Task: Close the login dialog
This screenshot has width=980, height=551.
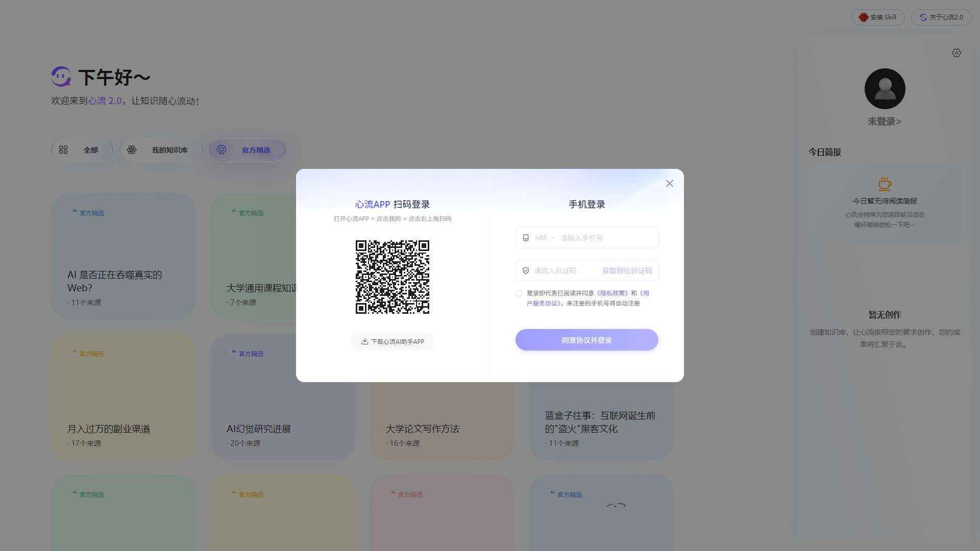Action: 670,184
